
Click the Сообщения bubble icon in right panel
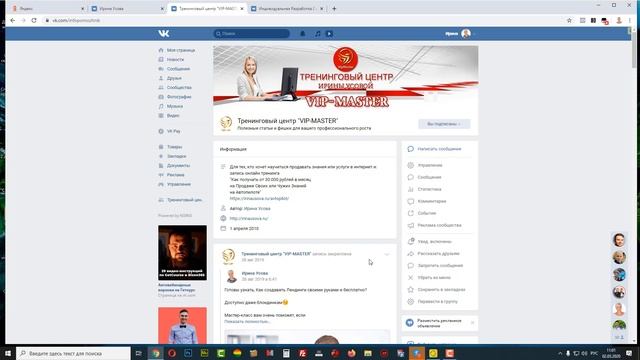tap(411, 177)
